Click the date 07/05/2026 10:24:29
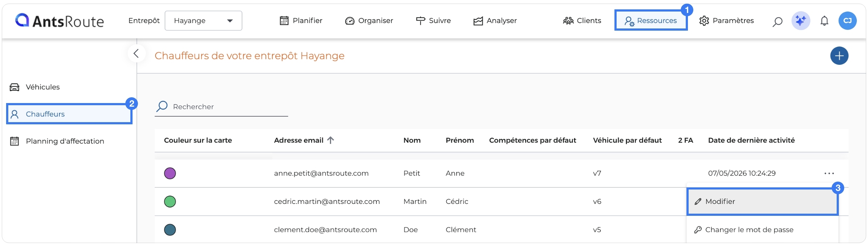The height and width of the screenshot is (245, 868). pyautogui.click(x=742, y=173)
